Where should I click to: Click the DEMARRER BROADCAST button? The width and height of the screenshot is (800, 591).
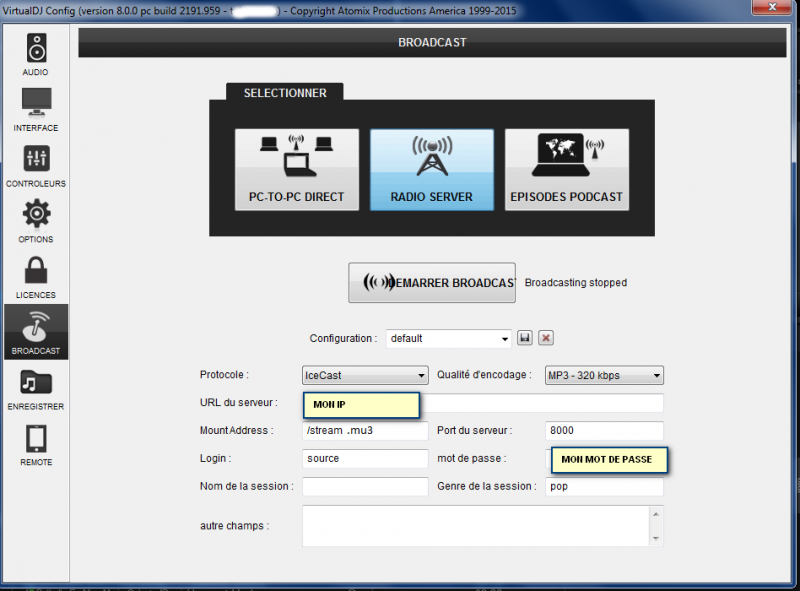point(432,283)
